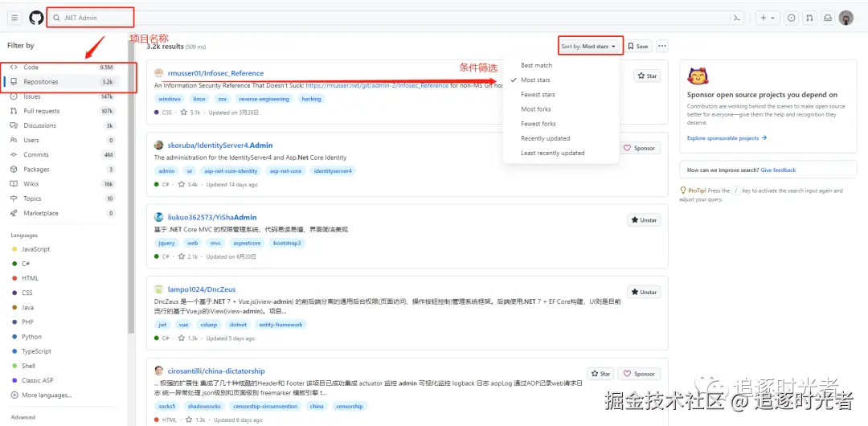Save this search with Save button

tap(638, 47)
